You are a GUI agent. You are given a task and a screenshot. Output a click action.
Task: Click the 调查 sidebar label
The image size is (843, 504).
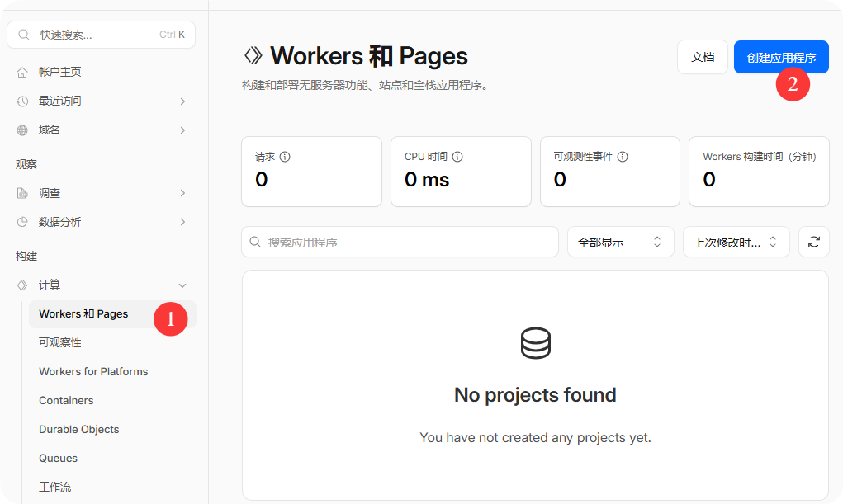click(49, 193)
